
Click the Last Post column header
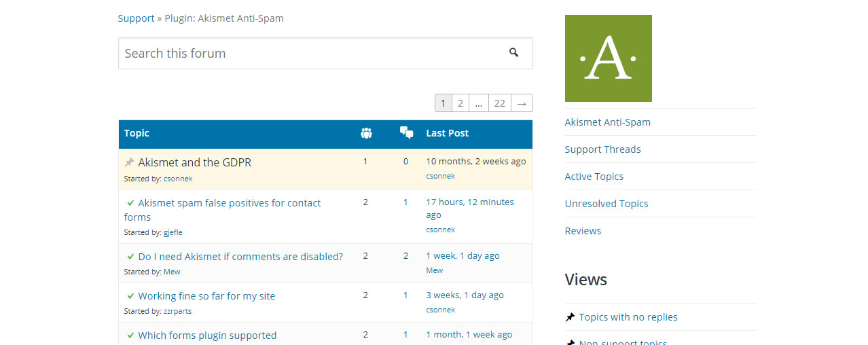(447, 133)
